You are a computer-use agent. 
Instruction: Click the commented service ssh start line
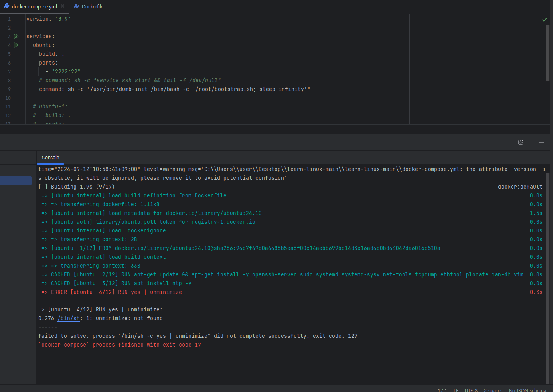130,80
